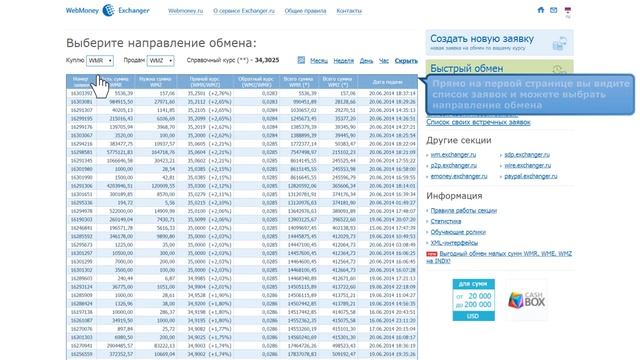Image resolution: width=640 pixels, height=360 pixels.
Task: Open Список своих встречных заявок
Action: click(x=478, y=122)
